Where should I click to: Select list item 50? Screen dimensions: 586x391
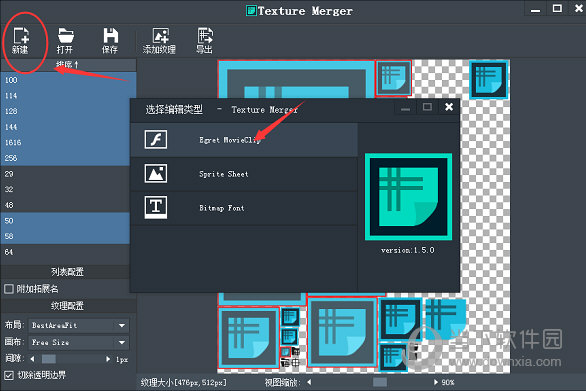pyautogui.click(x=65, y=221)
